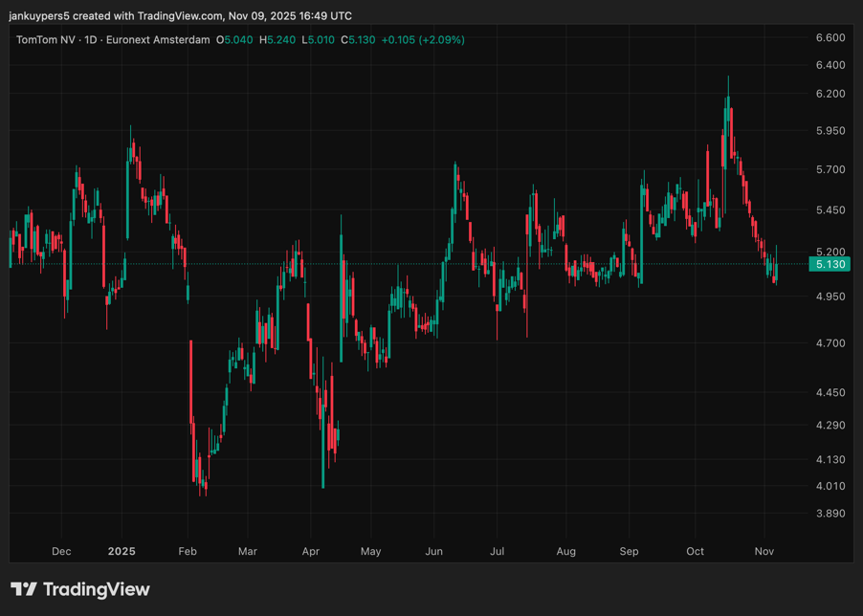Click the Mar label on time axis
Viewport: 863px width, 616px height.
248,551
